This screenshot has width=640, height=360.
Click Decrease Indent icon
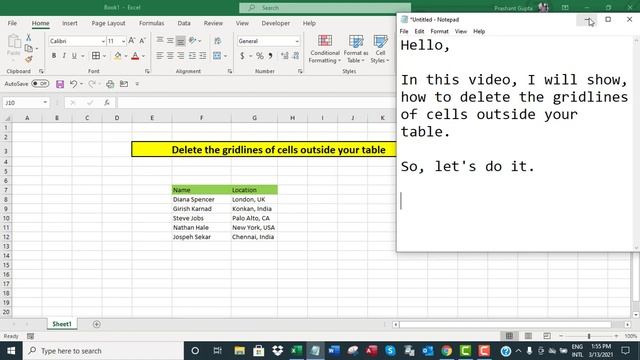tap(192, 56)
